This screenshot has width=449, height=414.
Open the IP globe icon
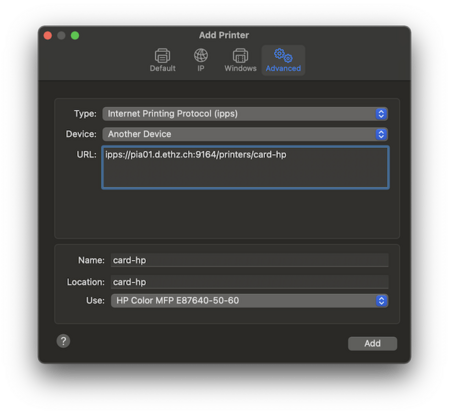point(201,55)
